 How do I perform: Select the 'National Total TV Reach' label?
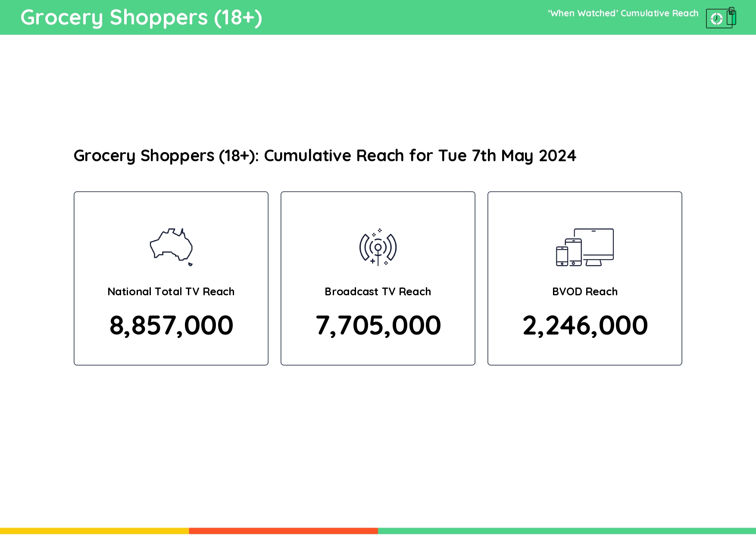coord(171,292)
